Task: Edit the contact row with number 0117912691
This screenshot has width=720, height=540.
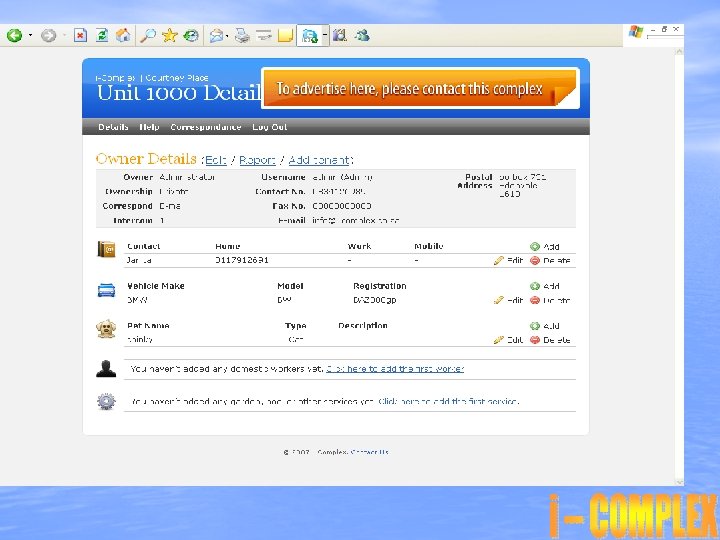Action: tap(508, 260)
